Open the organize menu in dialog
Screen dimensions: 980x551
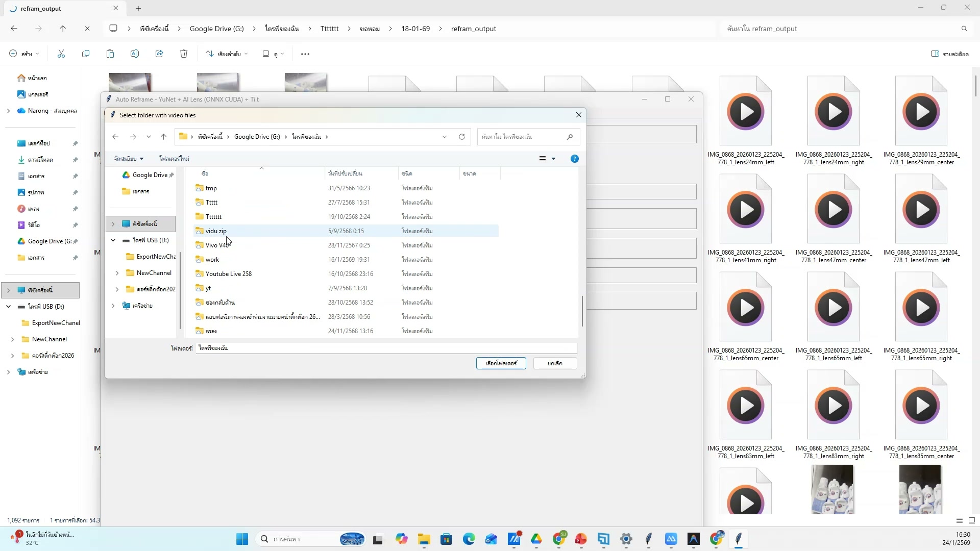[x=129, y=159]
